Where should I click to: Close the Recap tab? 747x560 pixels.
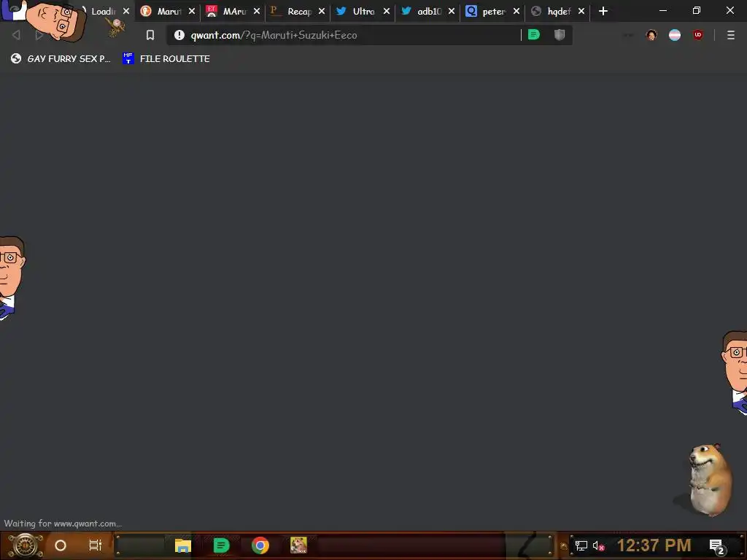pos(322,11)
